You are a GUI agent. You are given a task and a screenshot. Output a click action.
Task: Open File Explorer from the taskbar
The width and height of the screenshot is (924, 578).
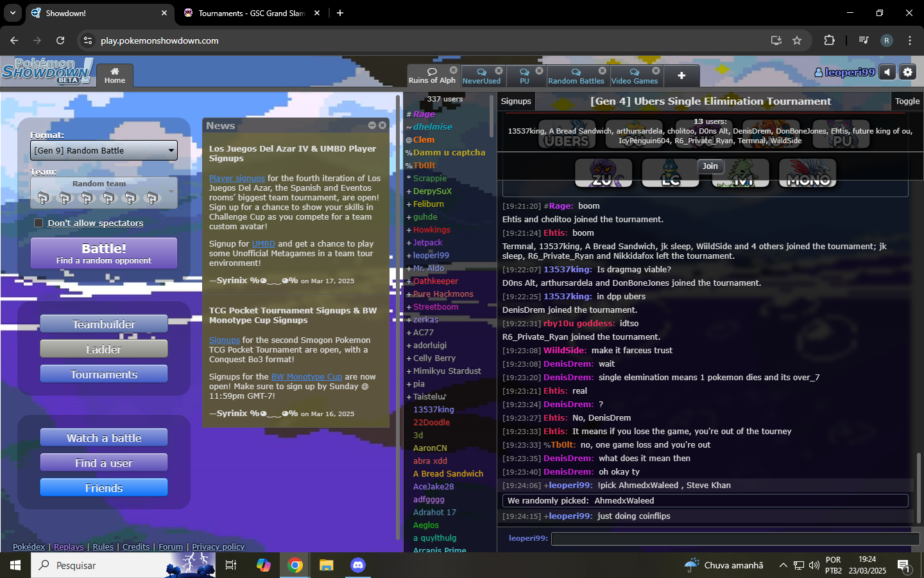(327, 565)
